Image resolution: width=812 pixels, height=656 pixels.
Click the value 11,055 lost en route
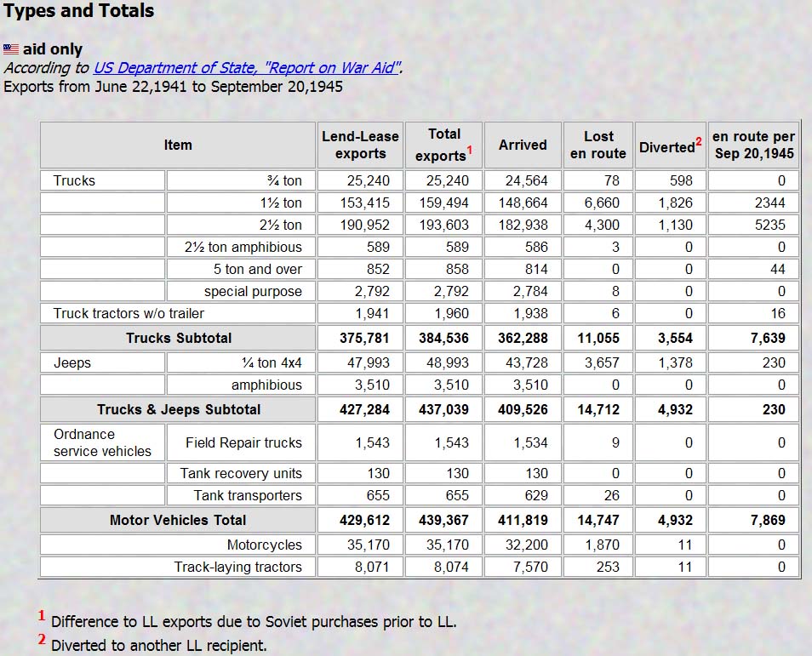pos(598,338)
